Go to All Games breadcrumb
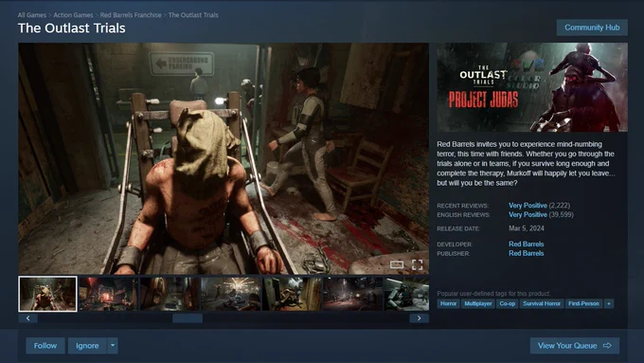 [32, 15]
